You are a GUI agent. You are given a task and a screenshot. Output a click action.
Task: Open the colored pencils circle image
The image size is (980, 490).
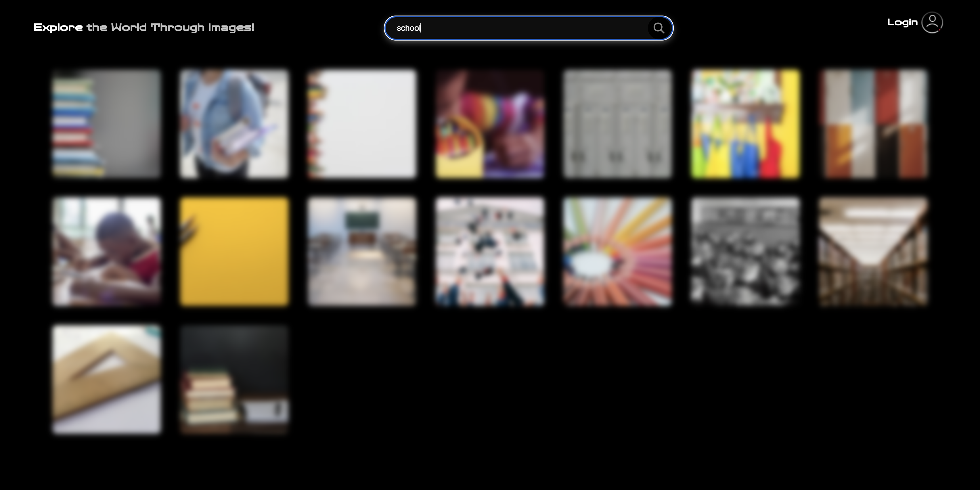pos(617,251)
